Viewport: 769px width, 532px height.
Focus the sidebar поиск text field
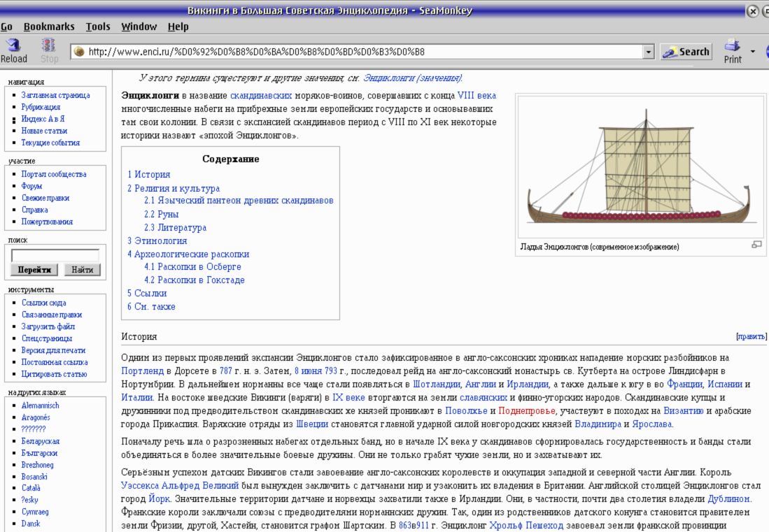click(x=55, y=255)
